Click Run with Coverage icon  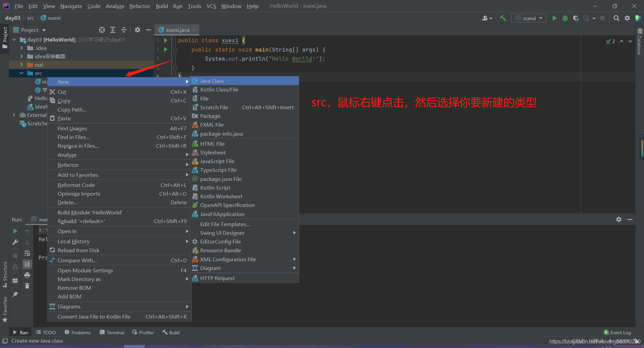[x=576, y=18]
